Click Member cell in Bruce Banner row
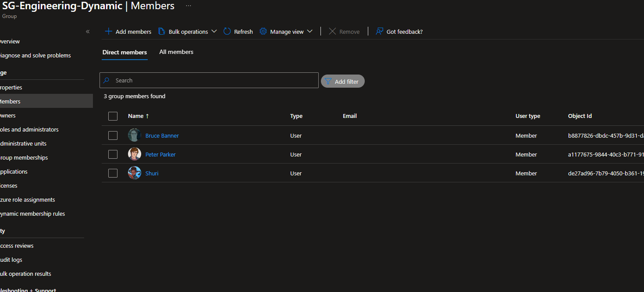The height and width of the screenshot is (292, 644). tap(526, 135)
